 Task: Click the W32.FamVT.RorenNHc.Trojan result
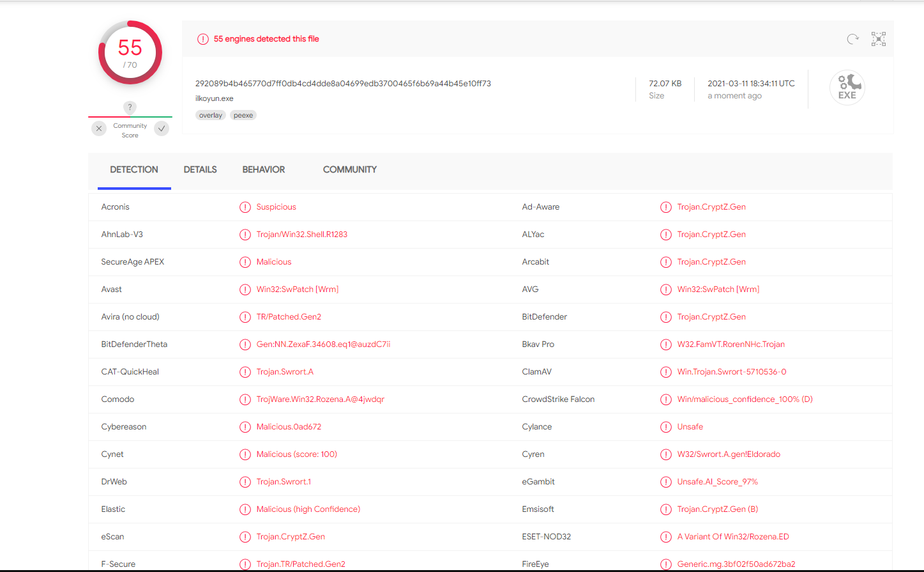click(x=731, y=344)
